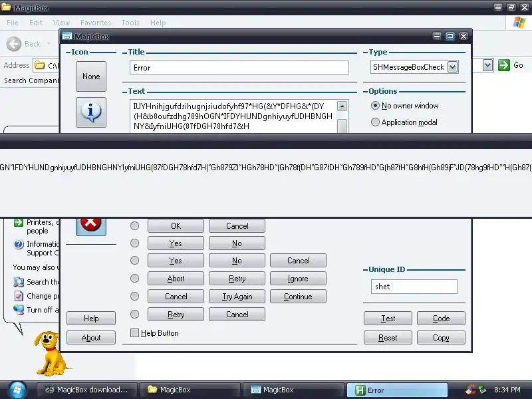Select Cancel / Try Again / Continue button set
This screenshot has width=532, height=399.
click(135, 297)
